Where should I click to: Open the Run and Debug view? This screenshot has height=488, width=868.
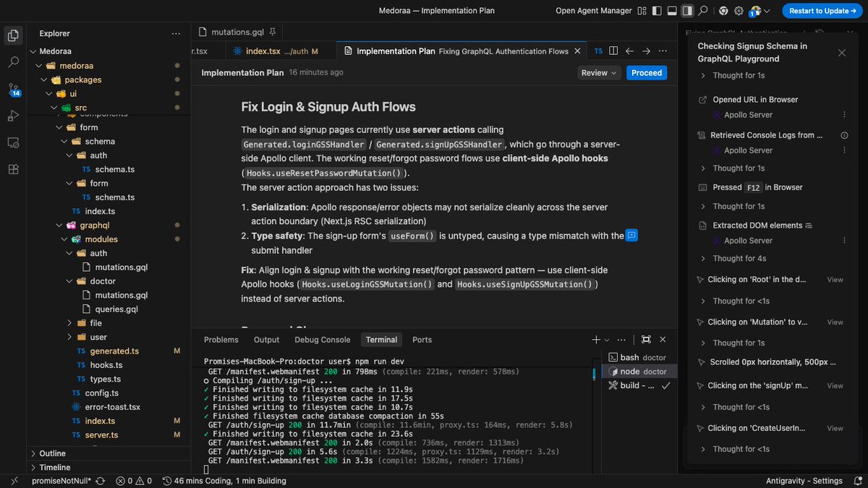(x=13, y=116)
